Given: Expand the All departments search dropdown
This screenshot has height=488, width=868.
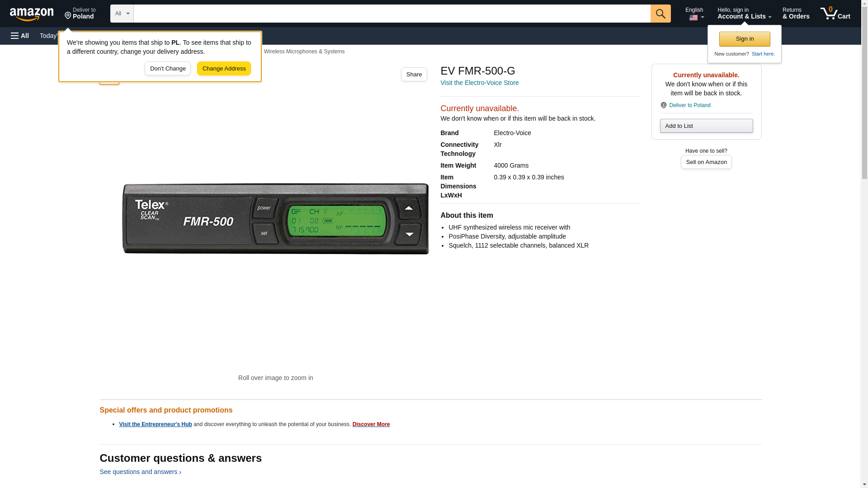Looking at the screenshot, I should (122, 14).
